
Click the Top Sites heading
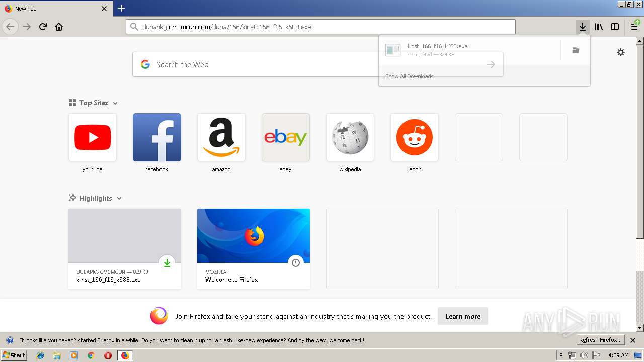pyautogui.click(x=94, y=103)
